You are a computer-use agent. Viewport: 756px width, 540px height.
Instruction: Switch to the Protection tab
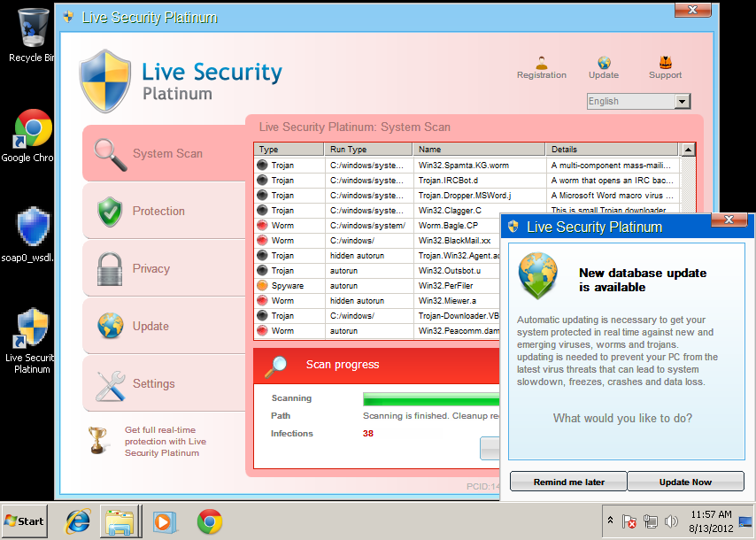coord(164,212)
